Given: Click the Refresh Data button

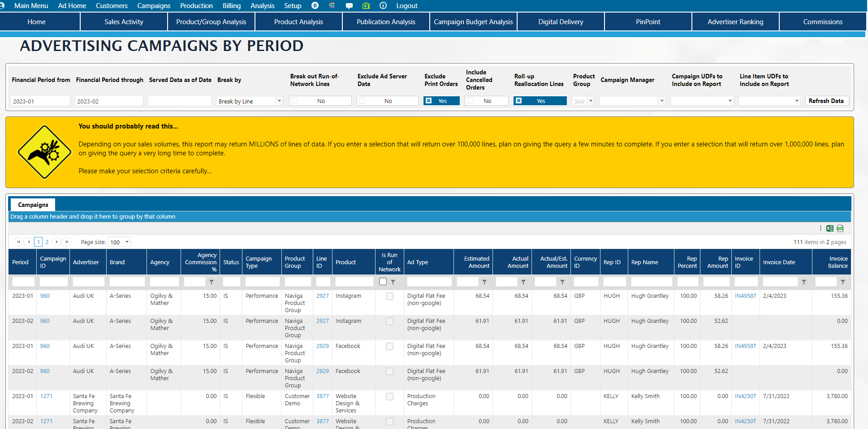Looking at the screenshot, I should (x=826, y=101).
